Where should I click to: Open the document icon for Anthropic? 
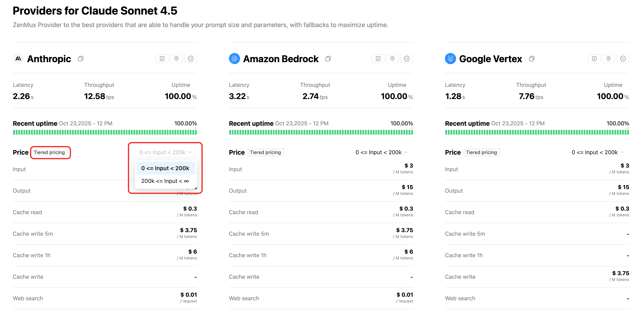162,59
